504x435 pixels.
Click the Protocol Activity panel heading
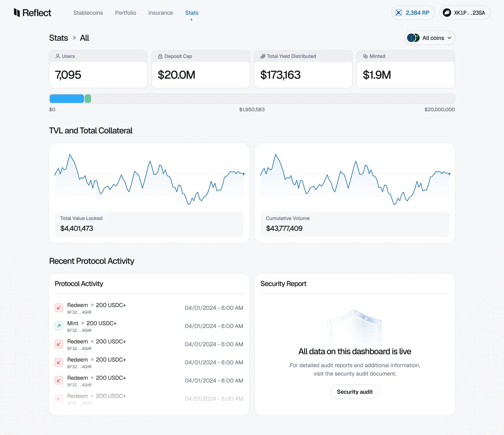point(79,284)
